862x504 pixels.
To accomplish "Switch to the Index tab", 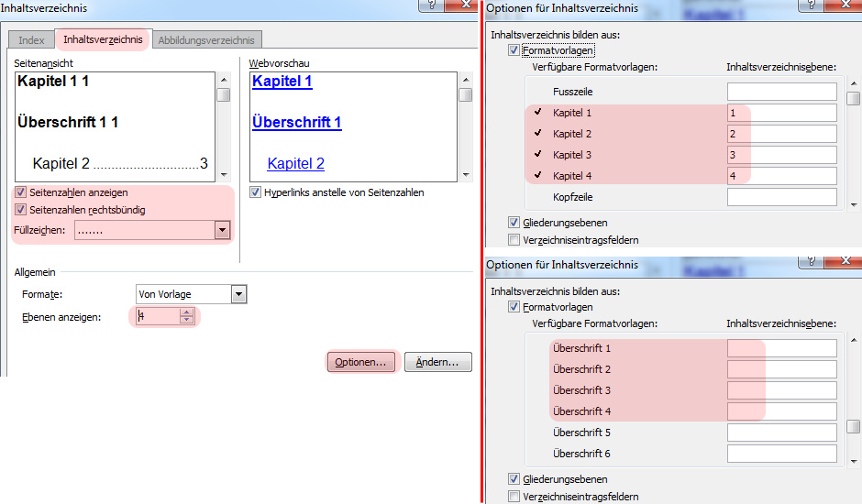I will pyautogui.click(x=31, y=40).
